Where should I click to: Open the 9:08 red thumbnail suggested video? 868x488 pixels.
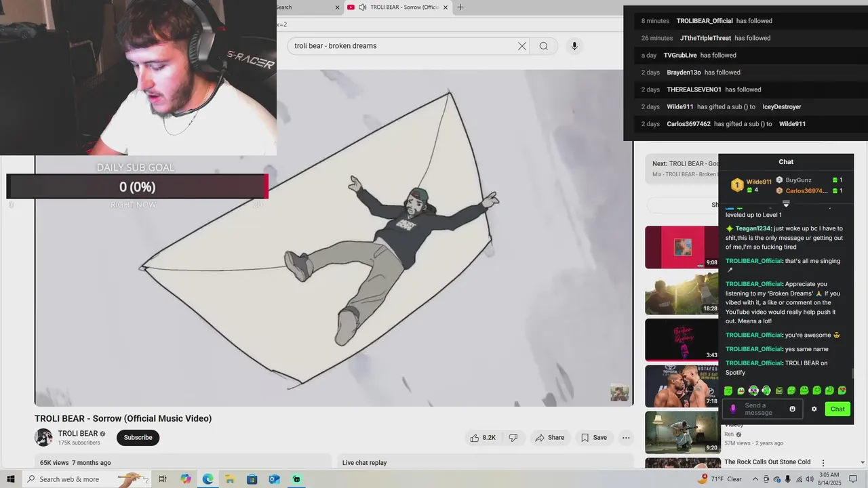coord(682,247)
